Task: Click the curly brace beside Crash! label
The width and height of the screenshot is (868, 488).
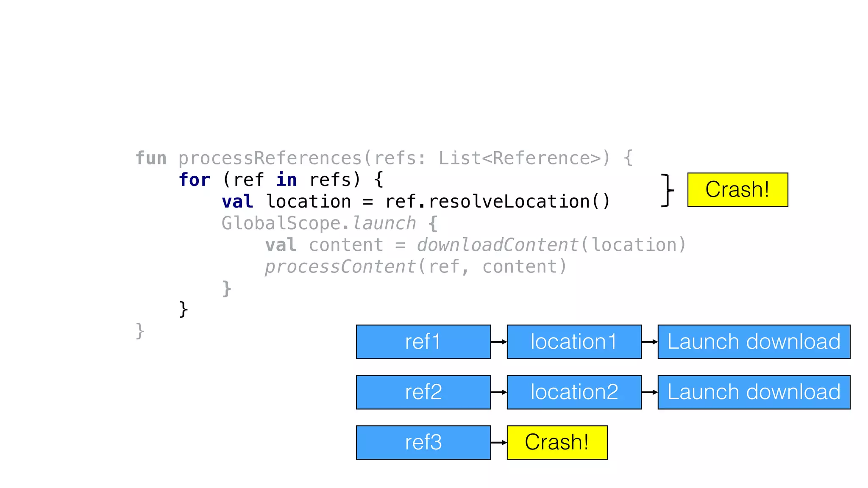Action: [x=668, y=190]
